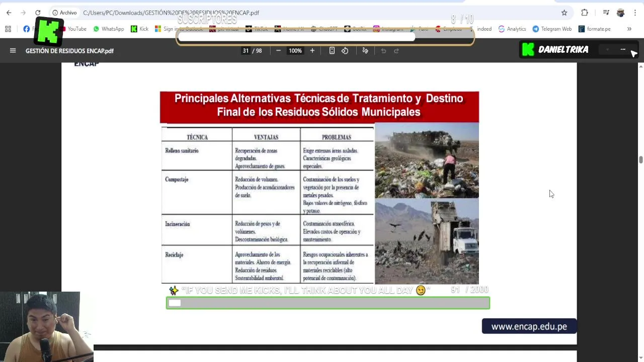Click the Archivo site info chip
This screenshot has width=644, height=362.
[x=64, y=13]
